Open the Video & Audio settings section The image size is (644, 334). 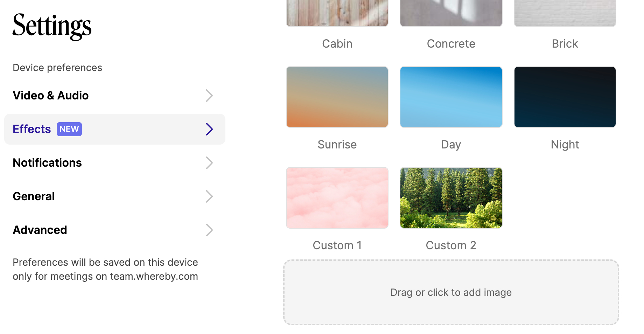(114, 96)
